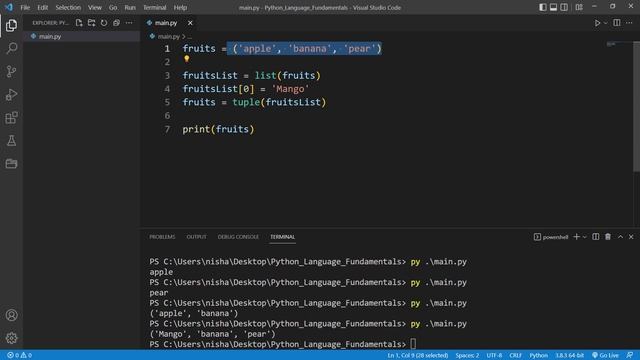Open the Customize Layout control
Viewport: 640px width, 360px height.
[x=579, y=7]
